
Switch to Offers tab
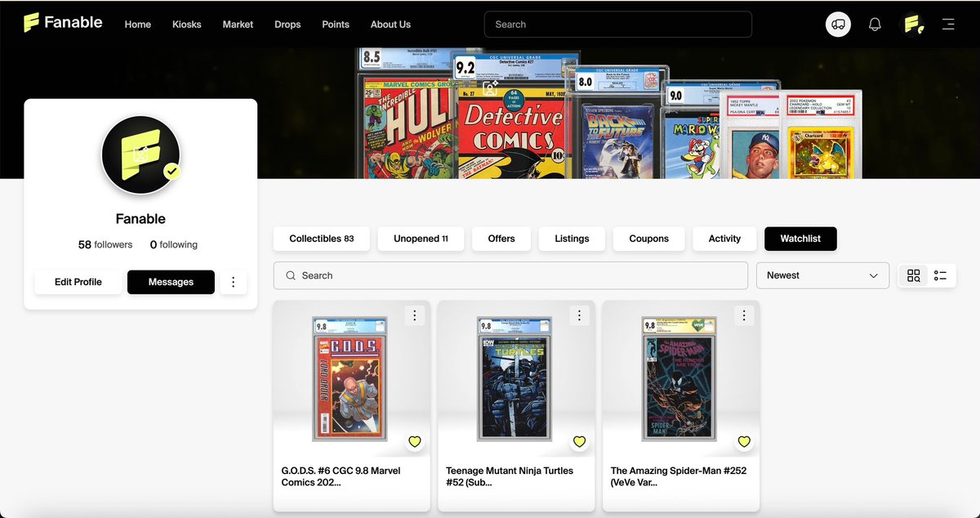(501, 239)
